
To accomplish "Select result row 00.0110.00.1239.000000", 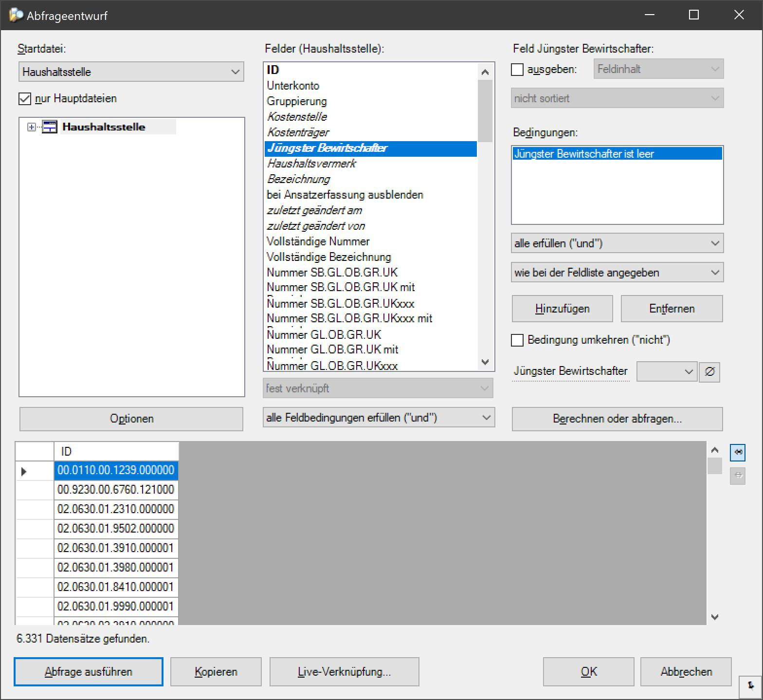I will coord(116,470).
